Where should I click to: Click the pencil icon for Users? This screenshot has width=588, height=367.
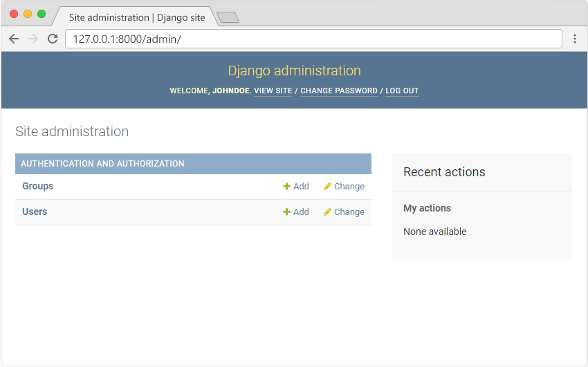[x=327, y=212]
